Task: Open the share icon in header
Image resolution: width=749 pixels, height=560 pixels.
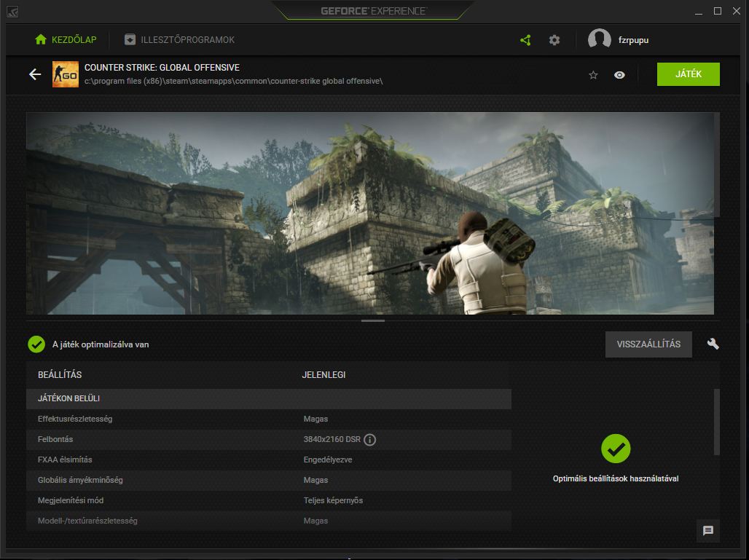Action: point(525,40)
